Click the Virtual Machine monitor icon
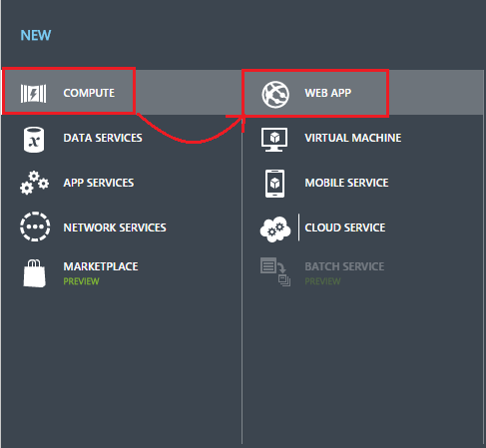486x448 pixels. click(274, 140)
